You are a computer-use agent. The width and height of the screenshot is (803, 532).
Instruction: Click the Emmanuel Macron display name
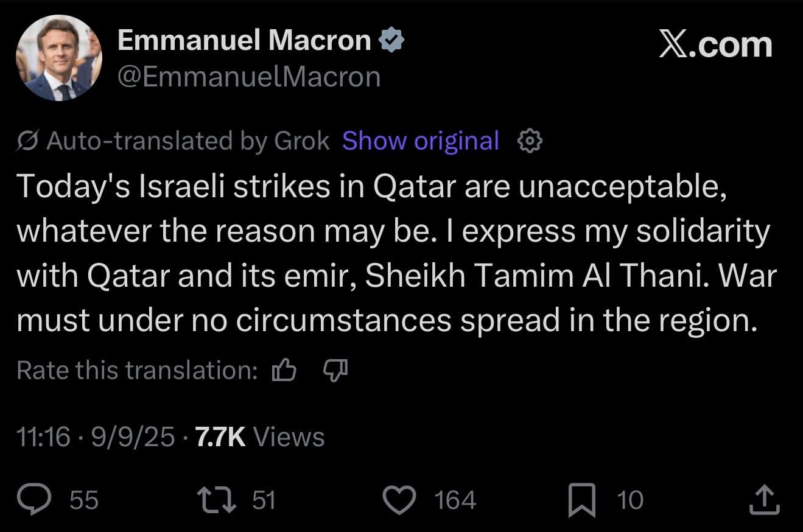point(244,41)
